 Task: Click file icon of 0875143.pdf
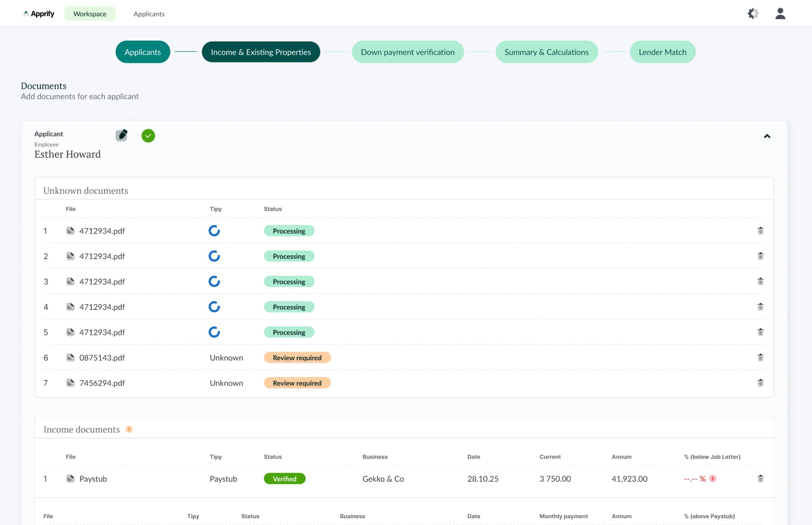(x=70, y=358)
